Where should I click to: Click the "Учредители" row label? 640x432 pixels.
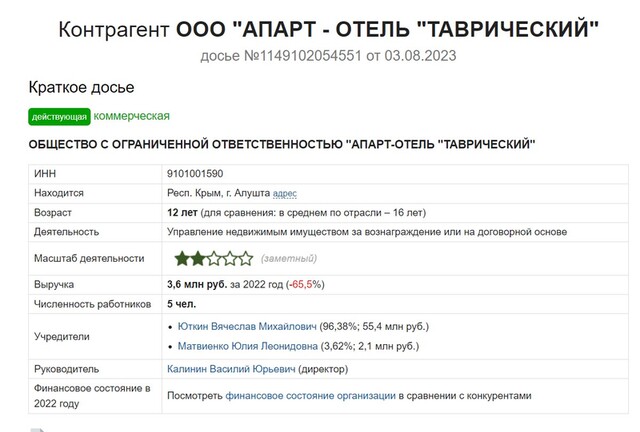click(62, 337)
